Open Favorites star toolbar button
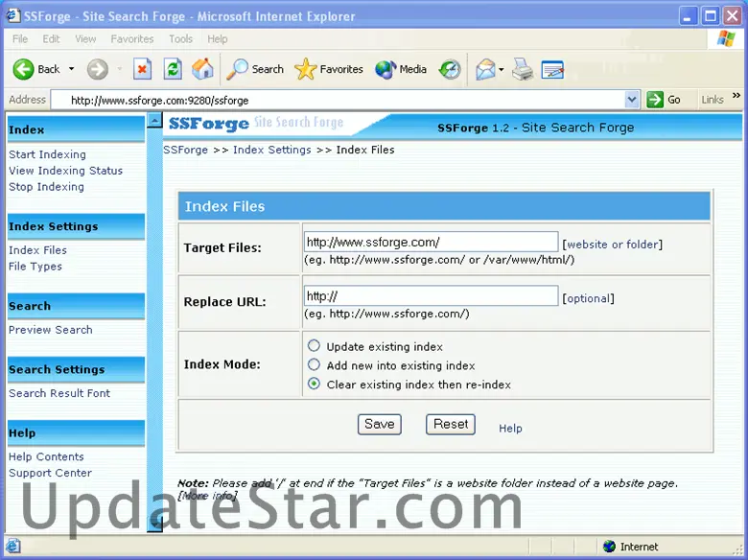The height and width of the screenshot is (560, 748). (329, 70)
